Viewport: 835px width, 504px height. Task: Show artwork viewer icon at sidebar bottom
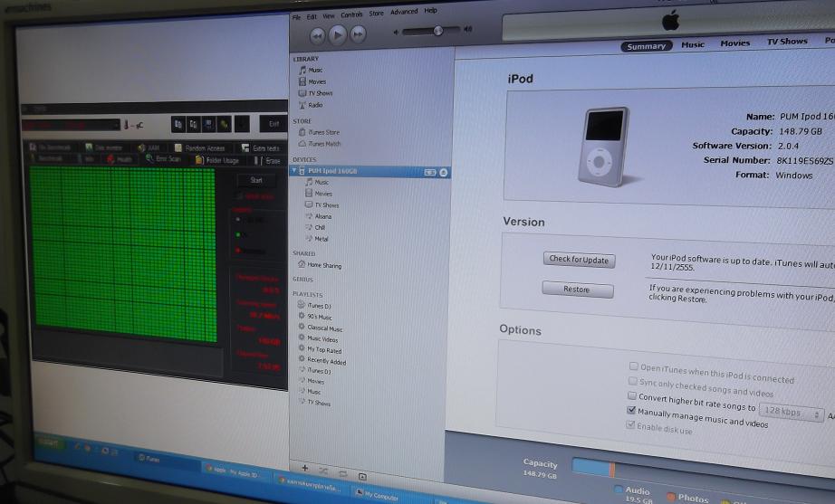coord(362,476)
